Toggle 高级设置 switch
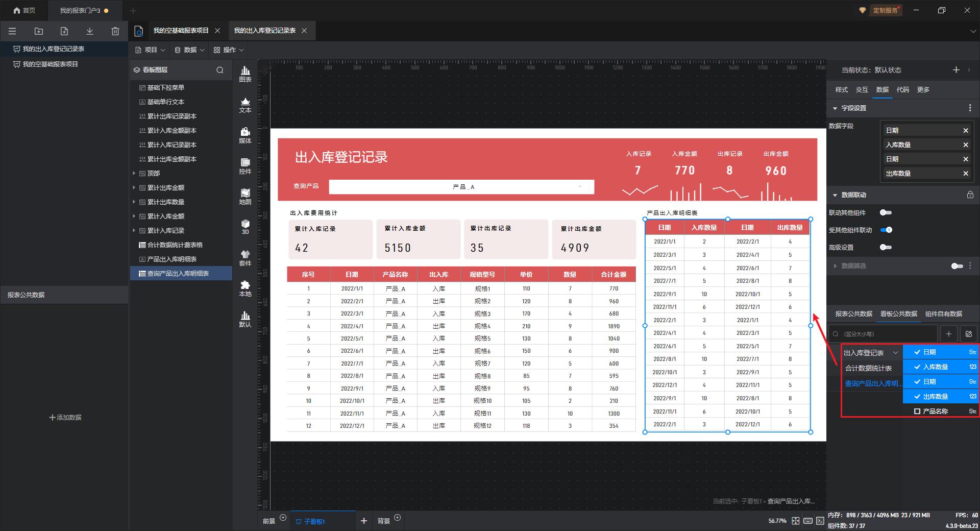The height and width of the screenshot is (531, 980). (x=886, y=247)
